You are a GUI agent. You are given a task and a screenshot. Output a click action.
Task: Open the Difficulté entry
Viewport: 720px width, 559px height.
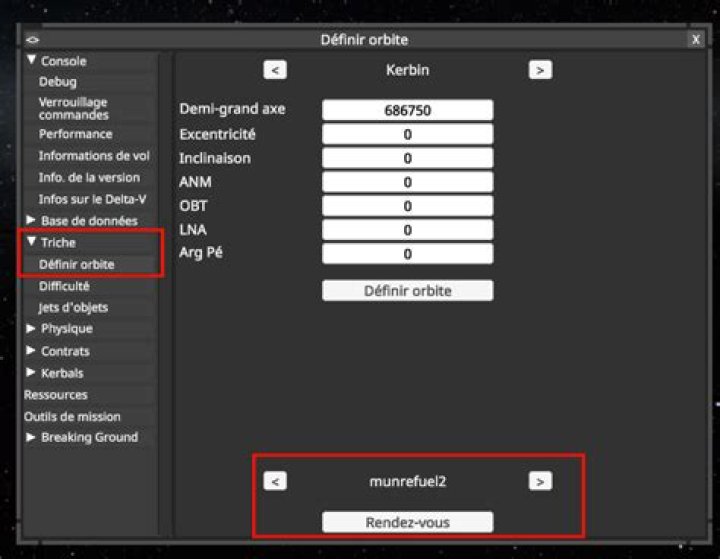[64, 286]
